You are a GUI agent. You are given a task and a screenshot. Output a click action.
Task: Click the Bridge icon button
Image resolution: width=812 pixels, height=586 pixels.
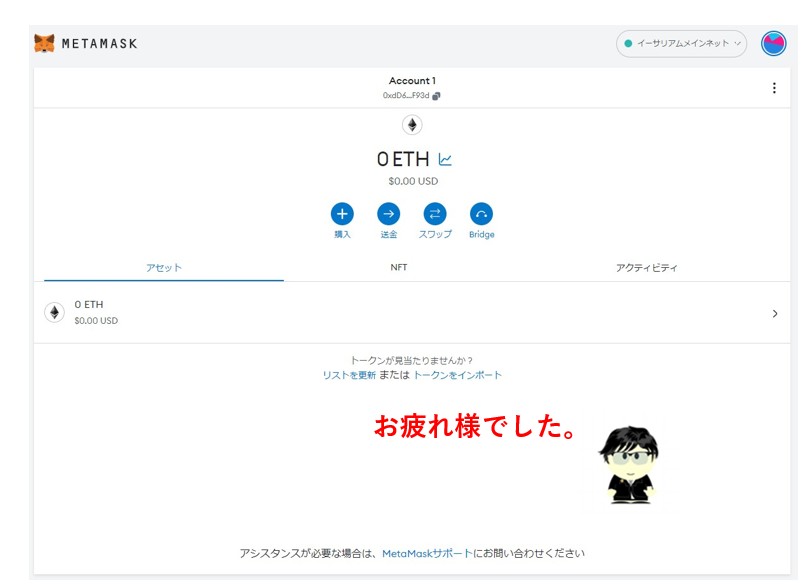coord(482,214)
